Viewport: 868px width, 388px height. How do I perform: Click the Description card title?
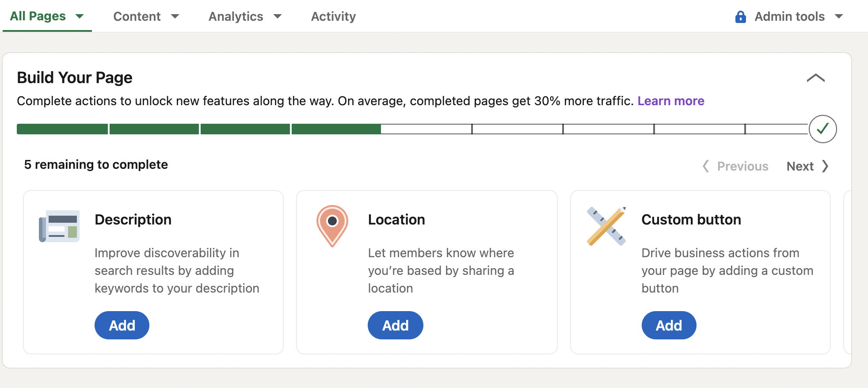click(x=133, y=220)
